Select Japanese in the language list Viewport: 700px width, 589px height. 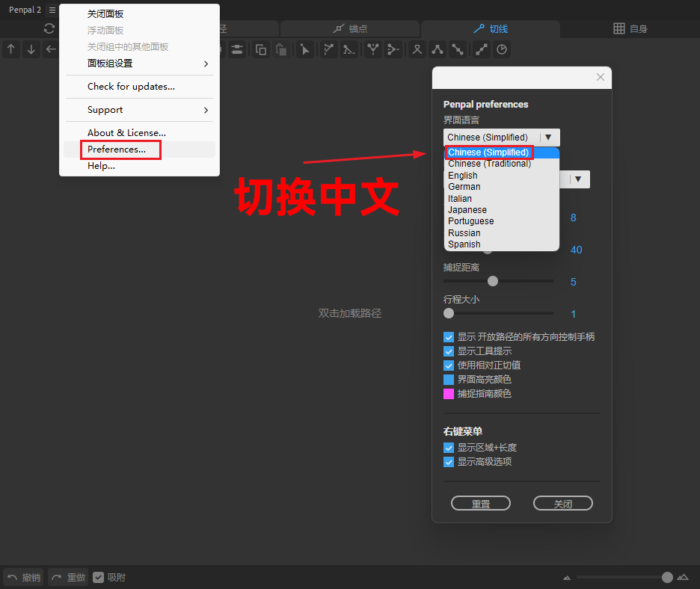[x=501, y=210]
